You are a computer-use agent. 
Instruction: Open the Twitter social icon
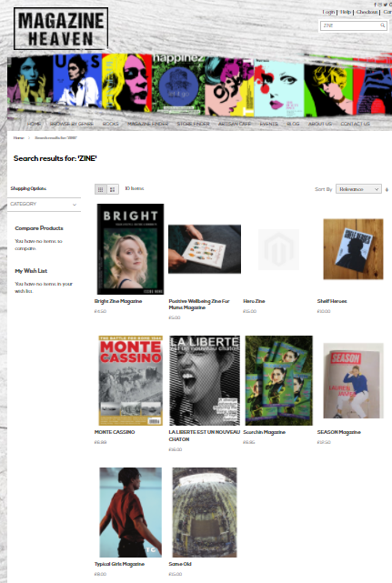386,5
